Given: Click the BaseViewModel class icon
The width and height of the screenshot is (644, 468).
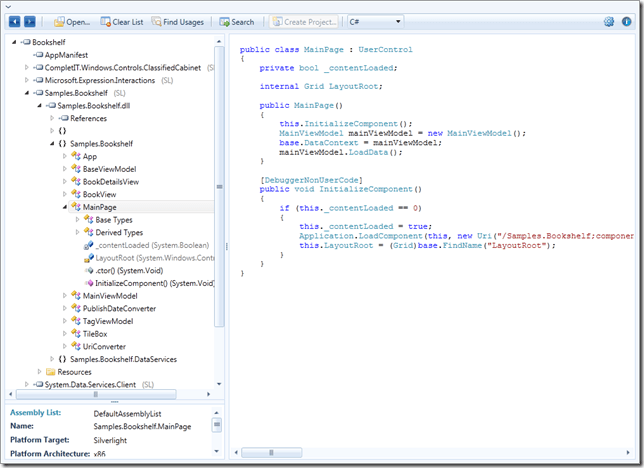Looking at the screenshot, I should coord(76,169).
